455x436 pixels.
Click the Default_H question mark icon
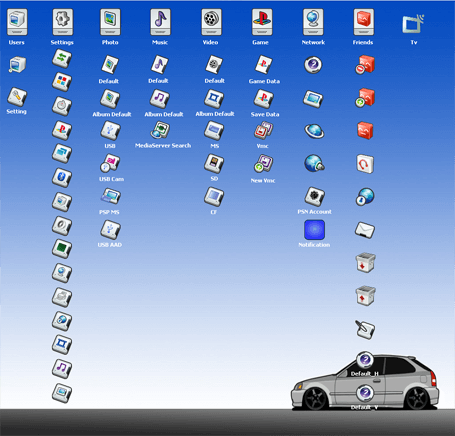(x=365, y=360)
